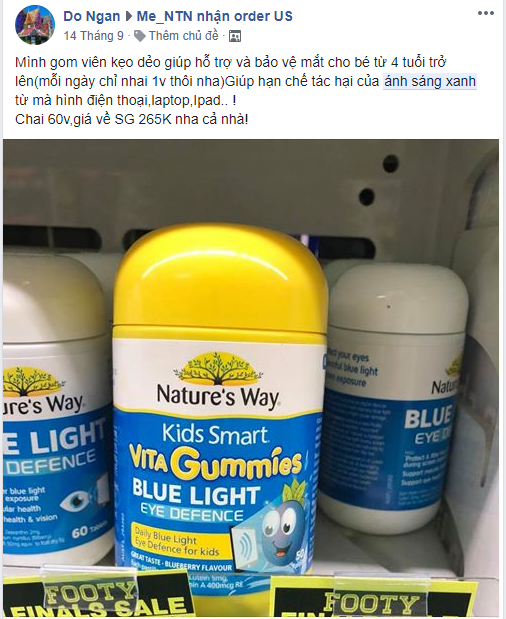
Task: Click the highlighted ánh sáng xanh phrase
Action: pyautogui.click(x=430, y=82)
